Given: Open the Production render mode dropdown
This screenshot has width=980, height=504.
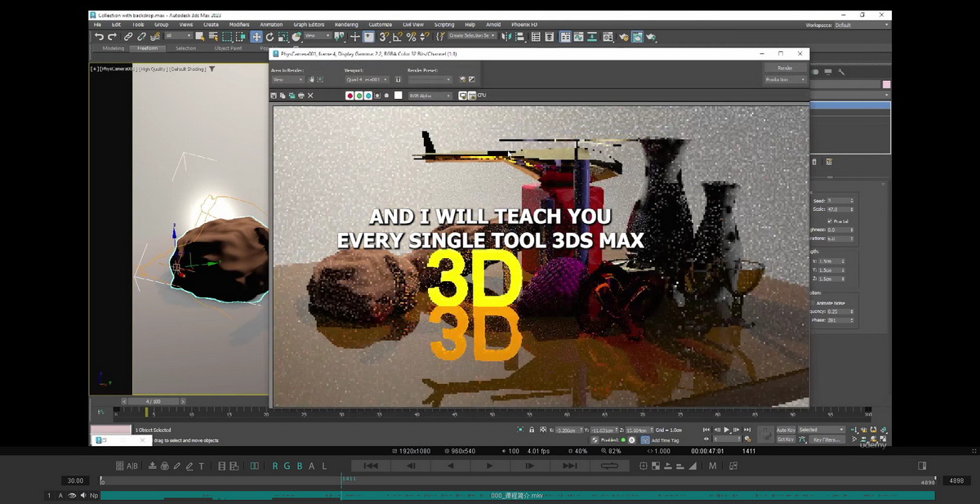Looking at the screenshot, I should click(x=785, y=80).
